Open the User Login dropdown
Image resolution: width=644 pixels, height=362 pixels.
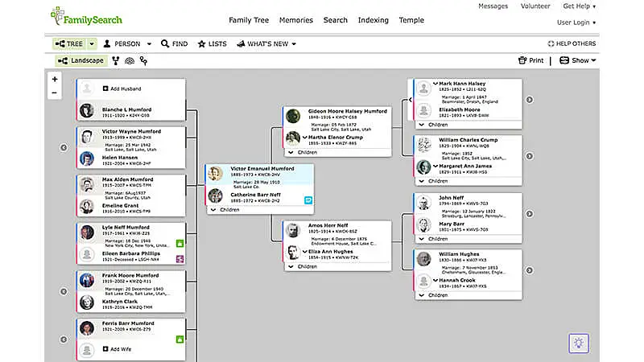coord(576,23)
